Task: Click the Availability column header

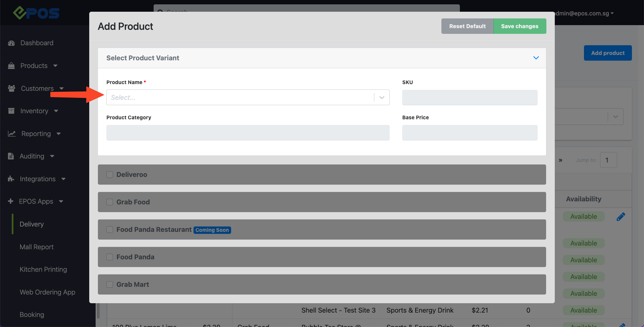Action: tap(583, 199)
